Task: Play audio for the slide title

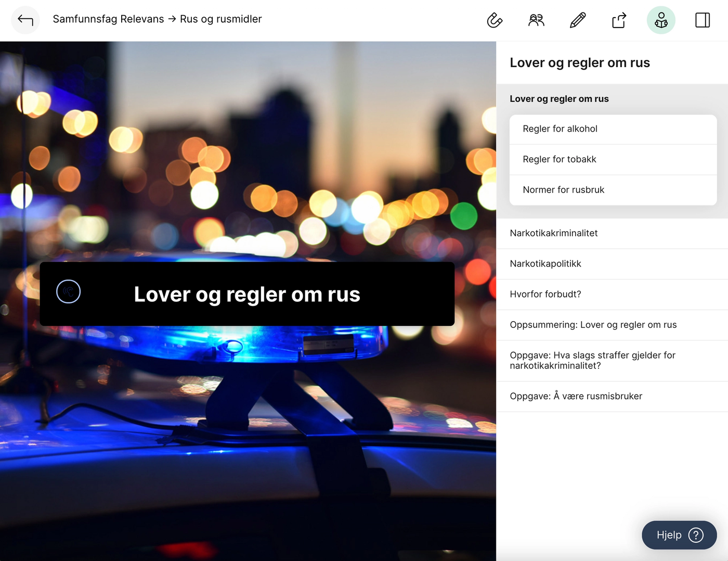Action: pos(69,291)
